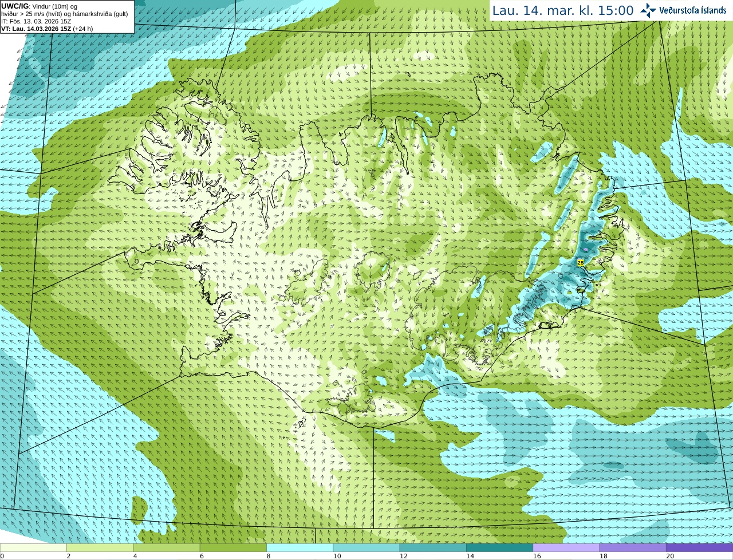Select the 6–8 m/s olive green legend swatch
Viewport: 733px width, 560px height.
[x=233, y=547]
